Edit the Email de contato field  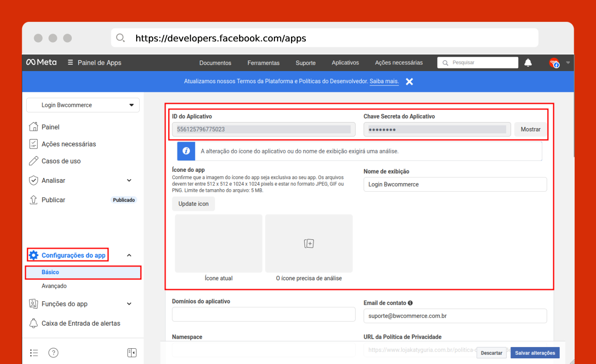455,316
